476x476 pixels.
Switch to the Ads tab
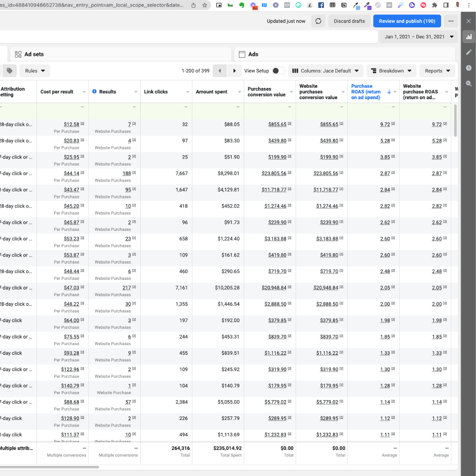[x=253, y=54]
